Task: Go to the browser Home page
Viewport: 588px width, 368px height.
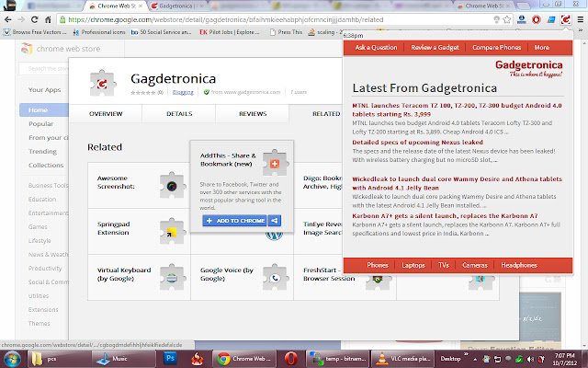Action: tap(48, 19)
